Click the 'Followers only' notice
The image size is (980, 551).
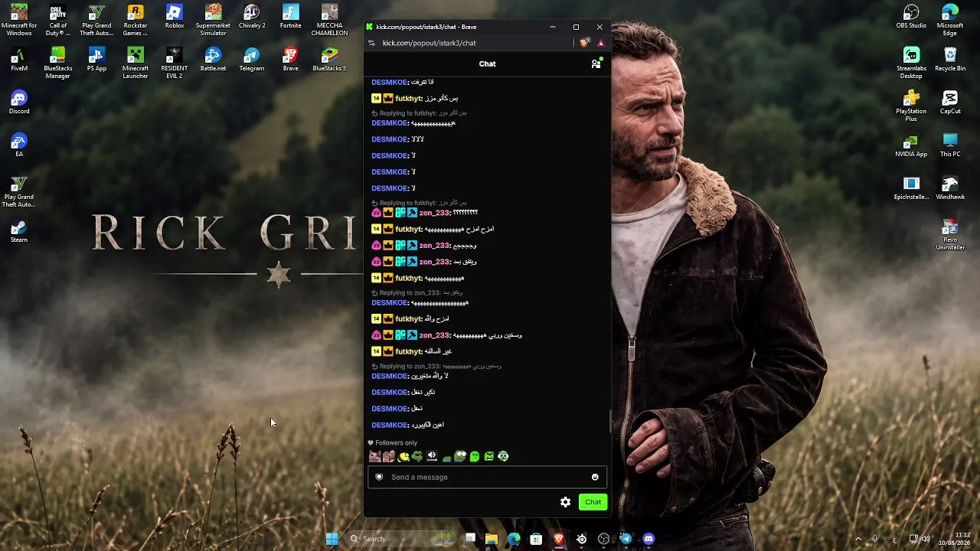click(x=392, y=442)
